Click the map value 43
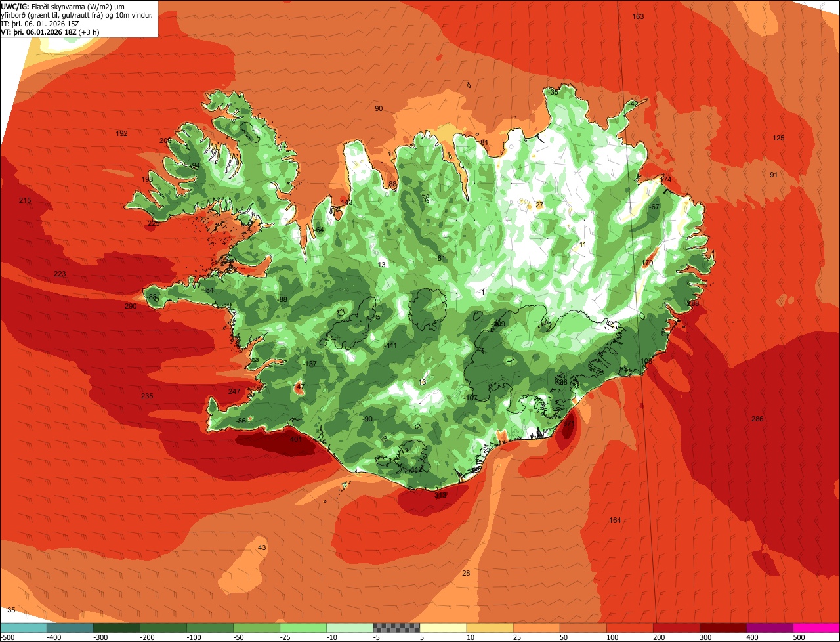The width and height of the screenshot is (840, 642). coord(262,547)
